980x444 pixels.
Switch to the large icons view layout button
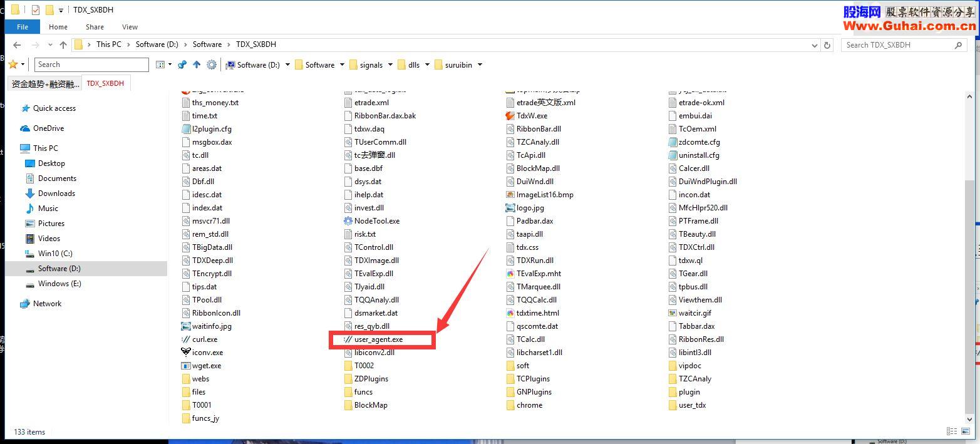click(964, 431)
